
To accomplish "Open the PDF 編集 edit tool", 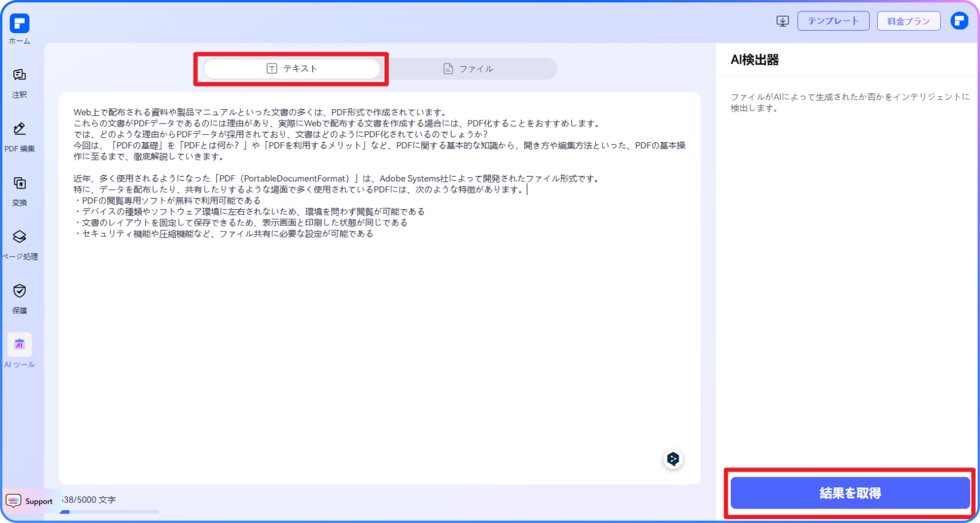I will [19, 137].
